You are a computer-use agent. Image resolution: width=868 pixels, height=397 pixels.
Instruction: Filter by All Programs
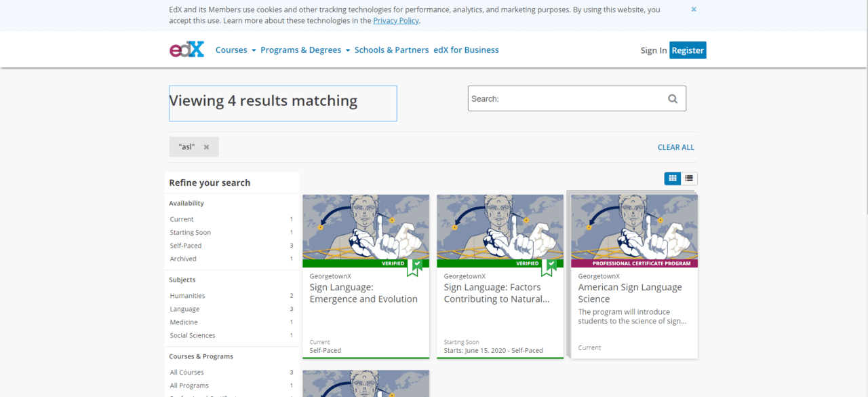pos(231,385)
